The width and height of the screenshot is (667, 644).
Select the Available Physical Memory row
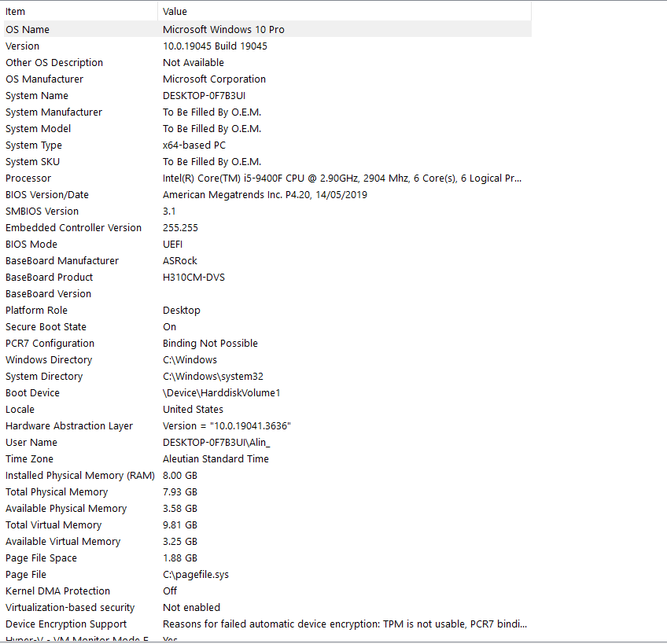[267, 509]
